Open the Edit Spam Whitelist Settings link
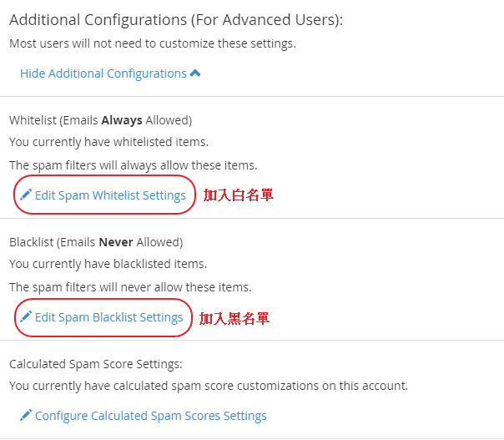The width and height of the screenshot is (504, 440). [110, 195]
